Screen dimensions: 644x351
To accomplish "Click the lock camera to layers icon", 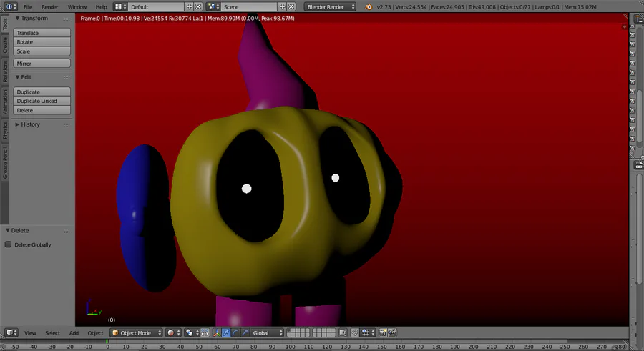I will pos(343,333).
